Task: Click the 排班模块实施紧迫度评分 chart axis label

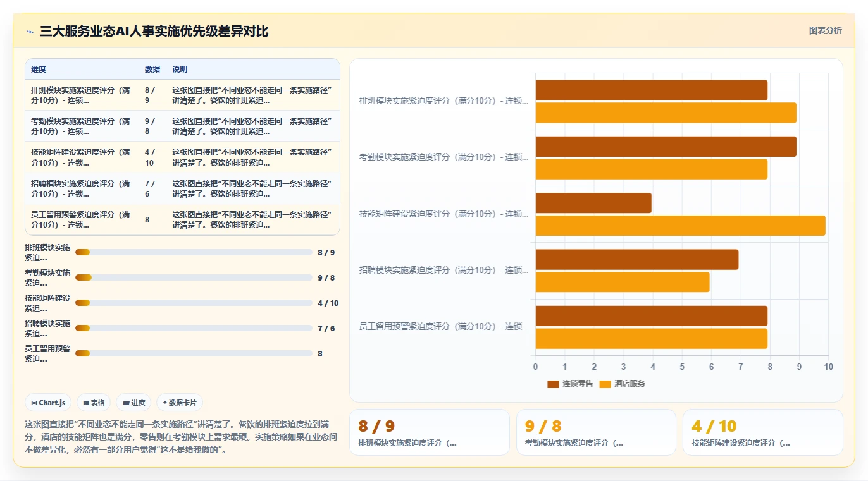Action: (x=443, y=101)
